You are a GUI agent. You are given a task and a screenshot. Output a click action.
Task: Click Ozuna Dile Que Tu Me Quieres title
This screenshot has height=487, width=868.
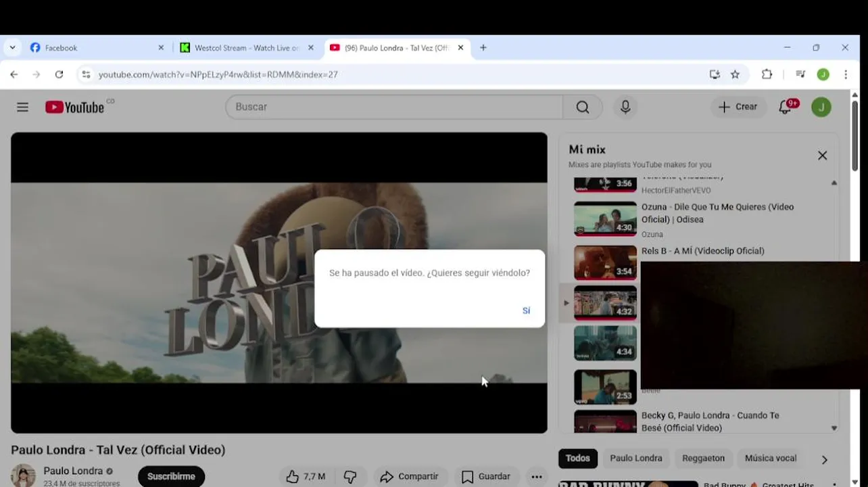point(717,213)
